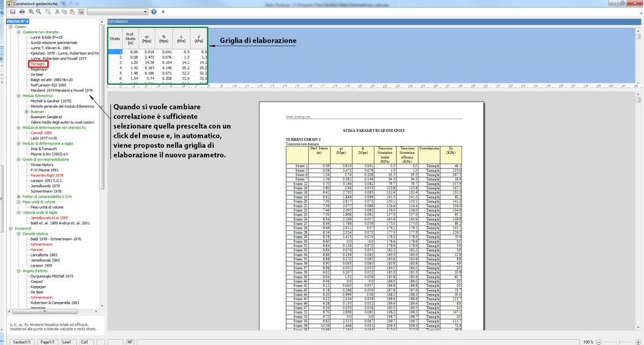Select Baldi 1978 - Schmertmann 1976
The width and height of the screenshot is (644, 345).
(56, 239)
